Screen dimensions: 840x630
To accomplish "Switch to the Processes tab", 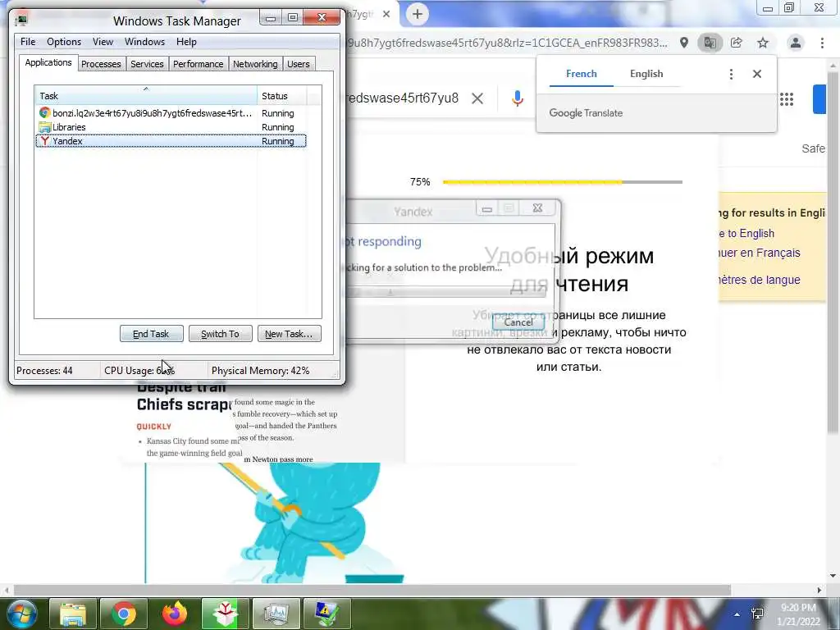I will [x=101, y=64].
